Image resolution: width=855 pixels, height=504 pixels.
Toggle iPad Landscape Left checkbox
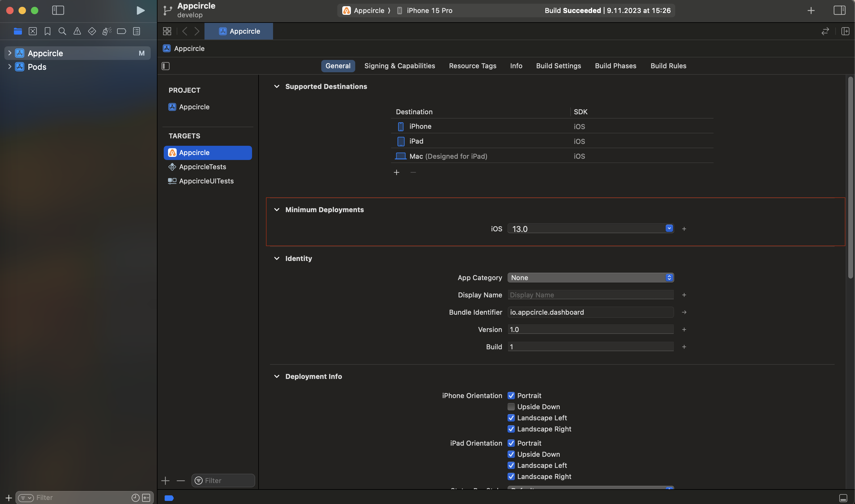pos(511,466)
